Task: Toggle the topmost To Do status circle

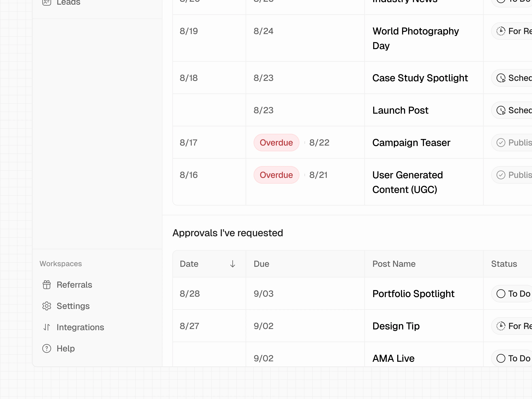Action: click(501, 1)
